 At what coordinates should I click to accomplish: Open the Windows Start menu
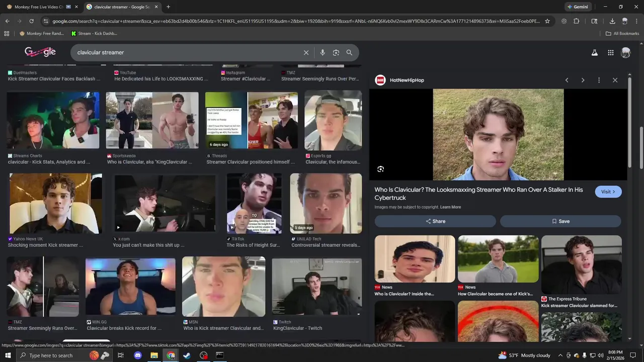pos(8,355)
